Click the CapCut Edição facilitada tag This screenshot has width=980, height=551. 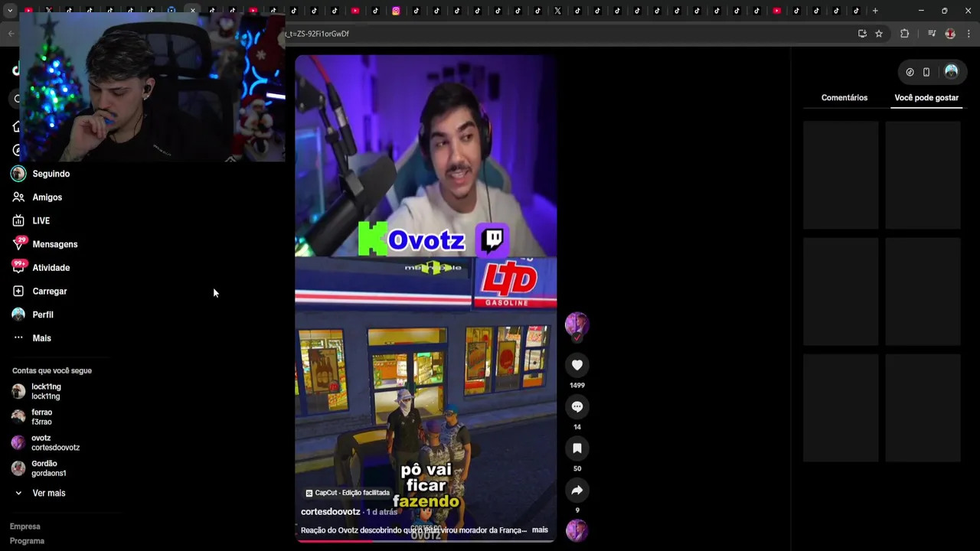[x=348, y=493]
